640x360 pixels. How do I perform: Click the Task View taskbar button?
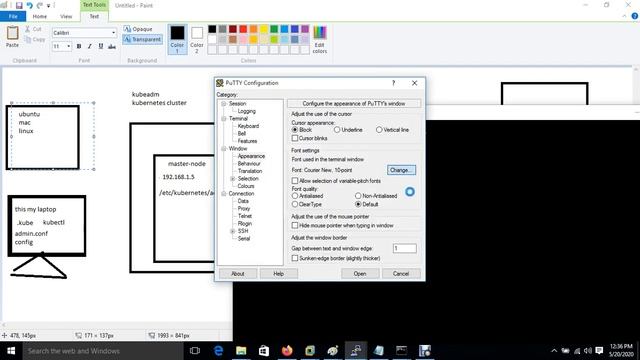point(195,351)
